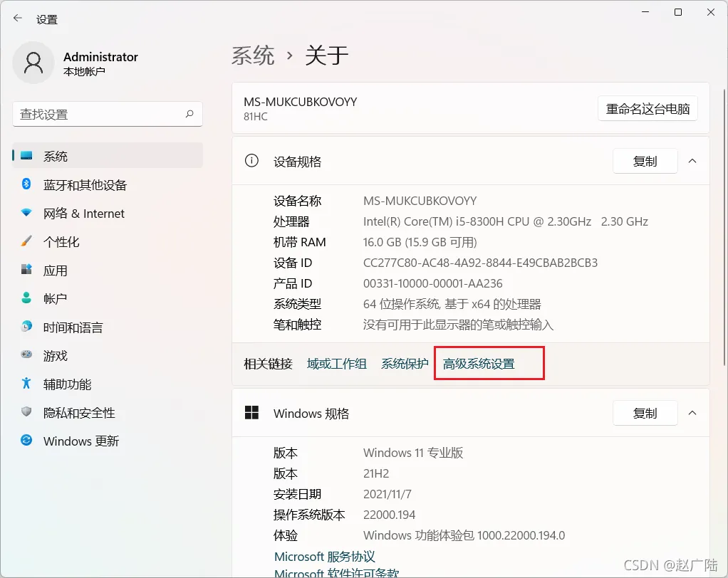This screenshot has width=728, height=578.
Task: Copy the Windows specifications with 复制
Action: (645, 413)
